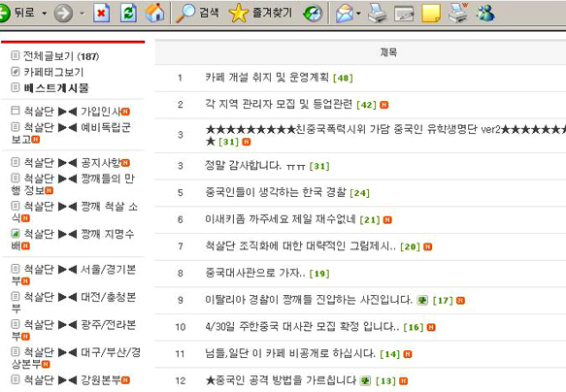This screenshot has width=566, height=392.
Task: Go to the Home page icon
Action: click(x=154, y=13)
